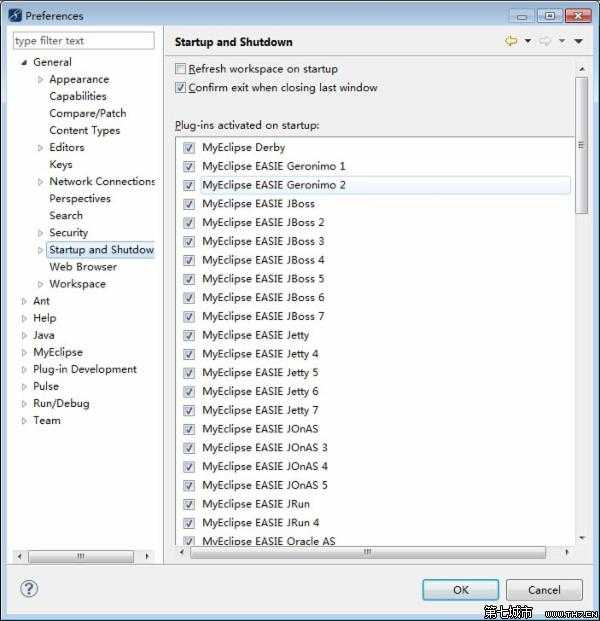The height and width of the screenshot is (621, 600).
Task: Disable MyEclipse EASIE JBoss 5 plug-in
Action: tap(189, 279)
